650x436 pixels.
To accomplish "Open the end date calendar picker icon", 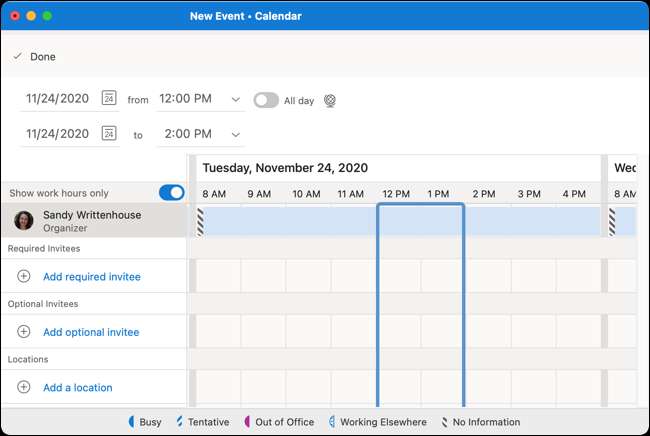I will [110, 134].
